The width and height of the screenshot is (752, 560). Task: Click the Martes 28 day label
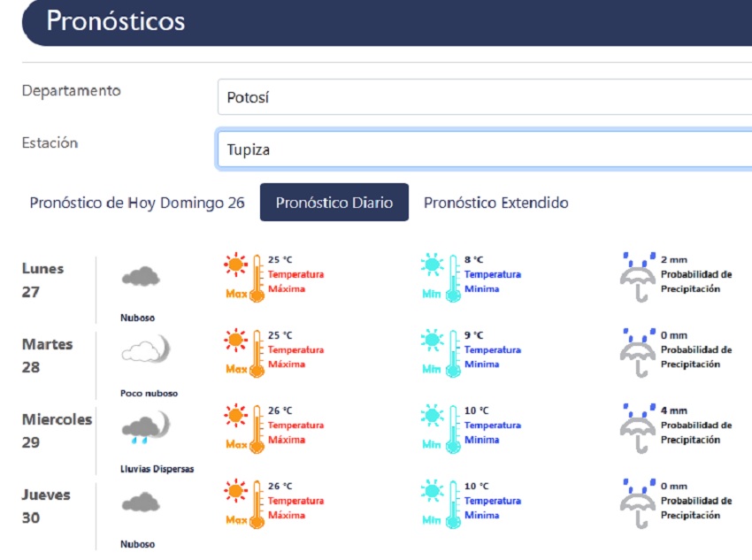[x=47, y=355]
